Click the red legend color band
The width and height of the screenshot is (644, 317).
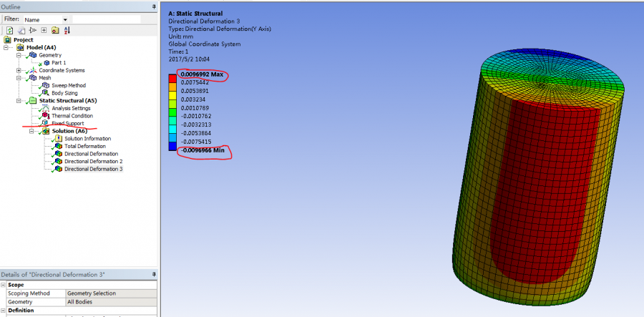[172, 78]
